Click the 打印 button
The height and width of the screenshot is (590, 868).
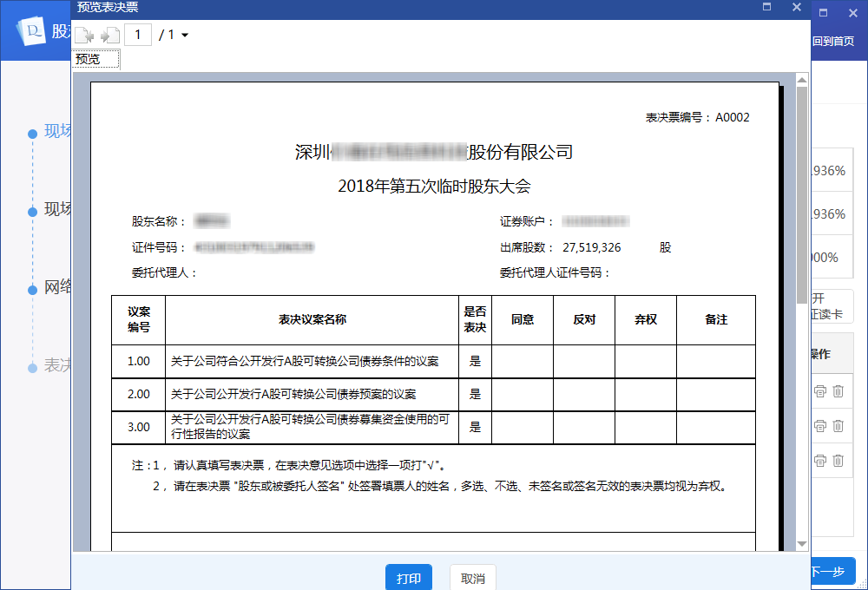click(409, 578)
